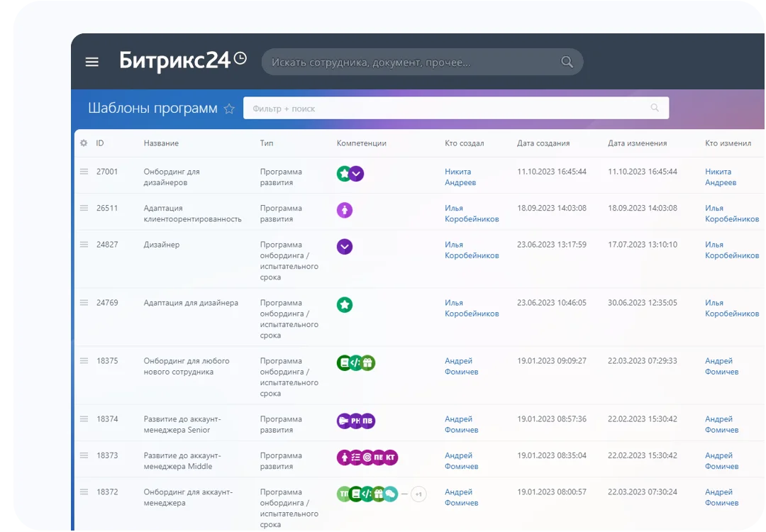Click the green star competency icon for ID 24769

(x=345, y=305)
